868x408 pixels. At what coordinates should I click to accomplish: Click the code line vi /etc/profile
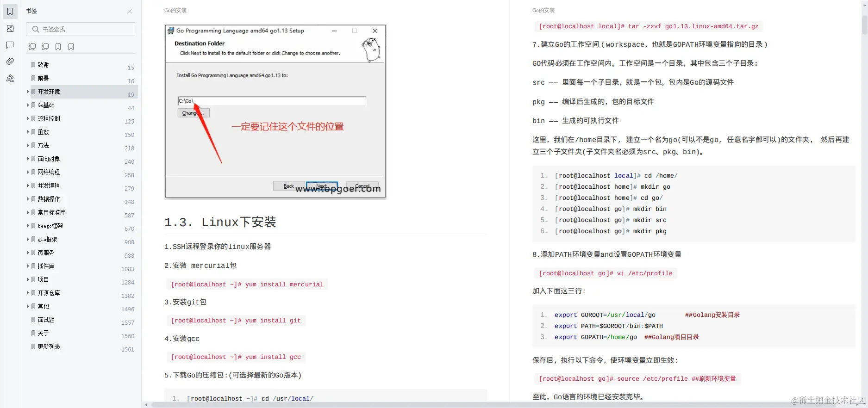coord(606,273)
